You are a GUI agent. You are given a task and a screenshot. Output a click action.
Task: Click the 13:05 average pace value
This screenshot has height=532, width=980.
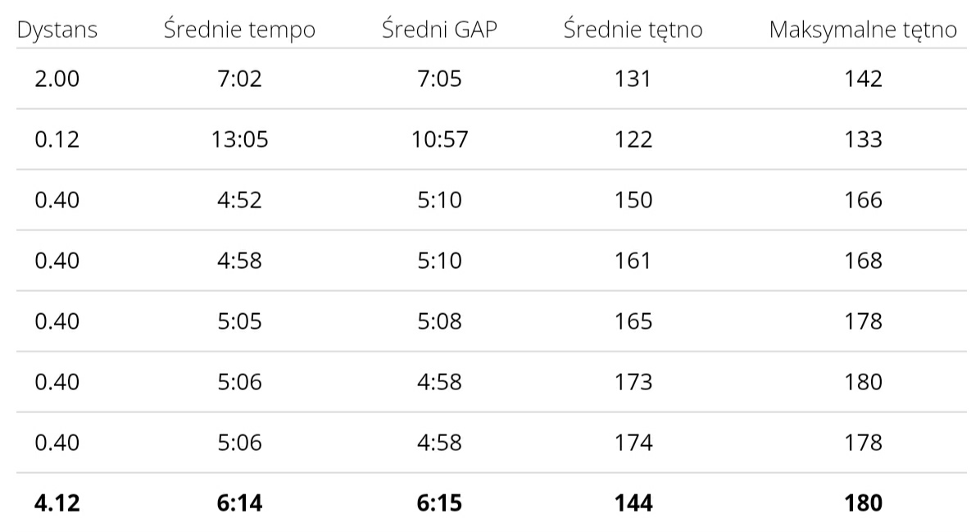click(239, 139)
